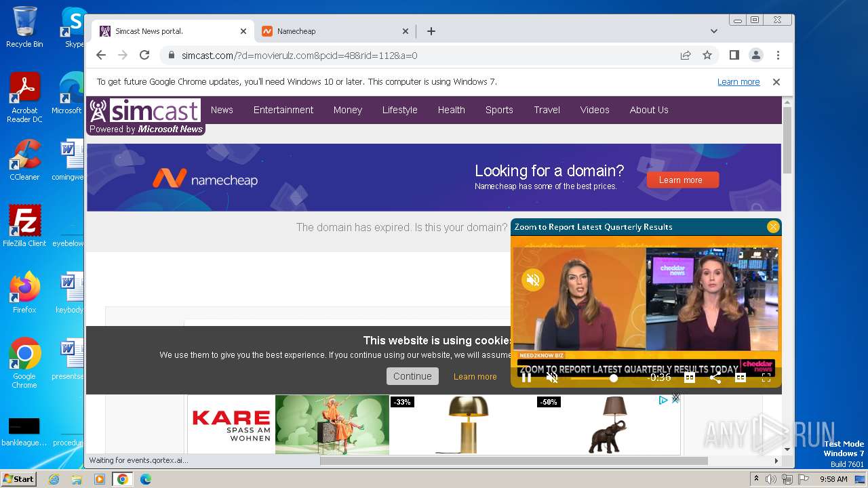
Task: Launch Internet Explorer from the taskbar
Action: click(x=54, y=479)
